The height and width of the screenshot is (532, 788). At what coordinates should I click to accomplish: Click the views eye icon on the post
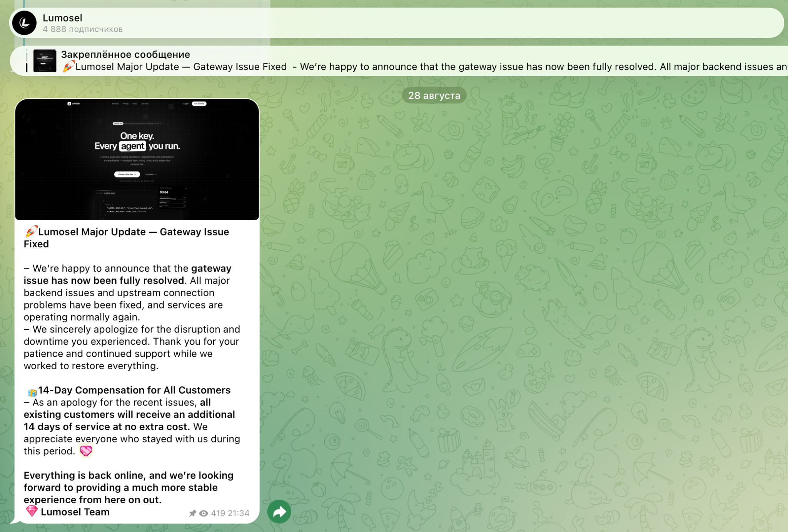pos(204,513)
